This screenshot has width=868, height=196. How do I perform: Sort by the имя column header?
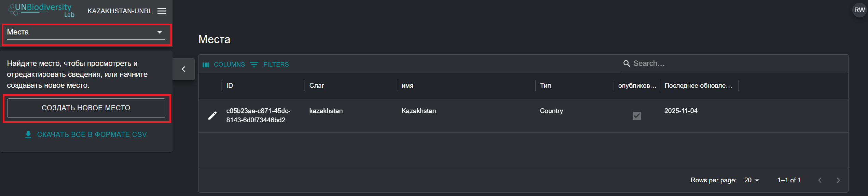[x=407, y=86]
